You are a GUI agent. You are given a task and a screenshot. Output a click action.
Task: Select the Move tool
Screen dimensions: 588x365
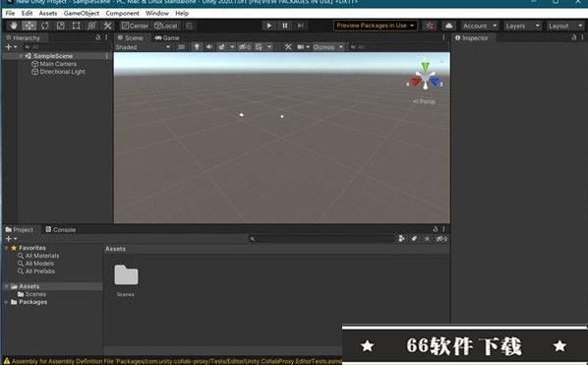pyautogui.click(x=29, y=26)
